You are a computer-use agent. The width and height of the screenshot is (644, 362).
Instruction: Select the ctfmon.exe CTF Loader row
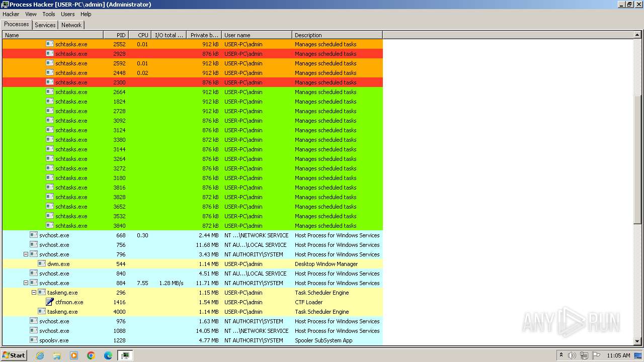click(193, 302)
